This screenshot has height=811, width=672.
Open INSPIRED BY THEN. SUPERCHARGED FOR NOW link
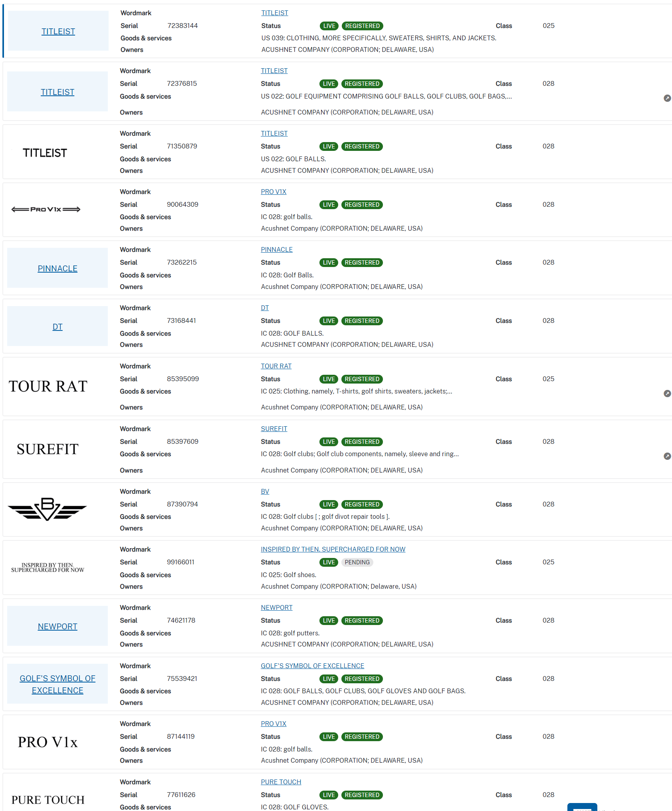[333, 549]
